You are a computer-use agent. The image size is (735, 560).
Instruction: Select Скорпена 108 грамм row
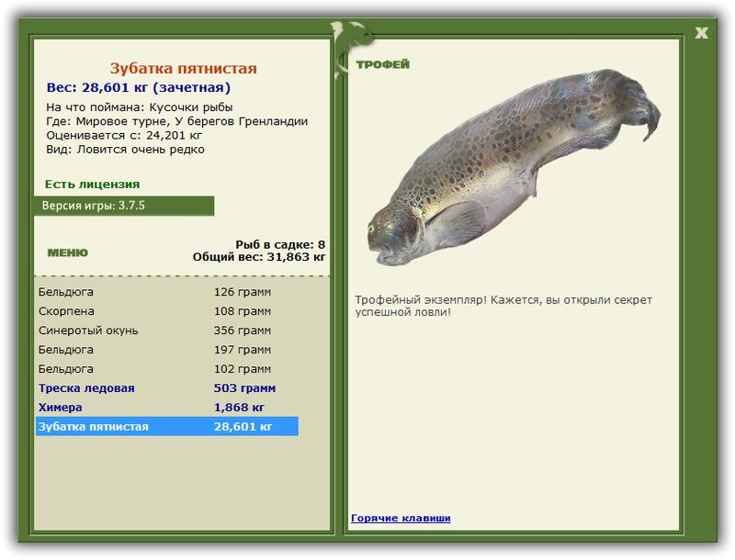tap(167, 311)
